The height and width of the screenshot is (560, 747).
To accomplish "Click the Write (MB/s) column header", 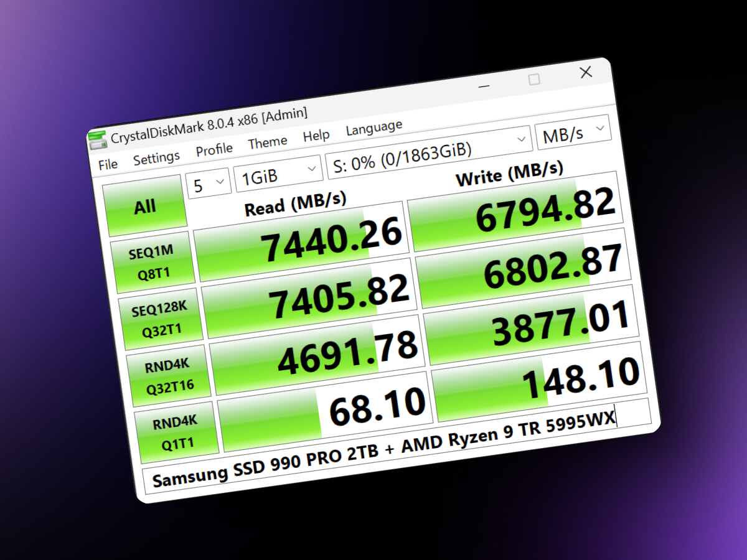I will (509, 172).
